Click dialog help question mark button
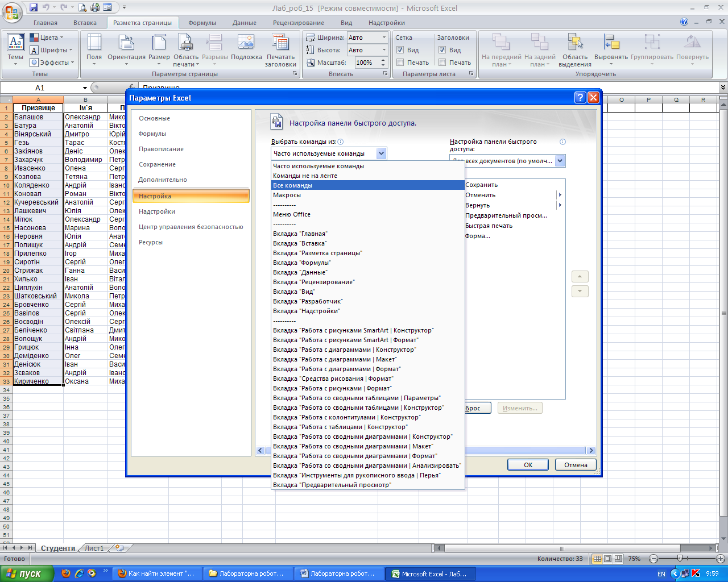The image size is (728, 582). click(580, 98)
